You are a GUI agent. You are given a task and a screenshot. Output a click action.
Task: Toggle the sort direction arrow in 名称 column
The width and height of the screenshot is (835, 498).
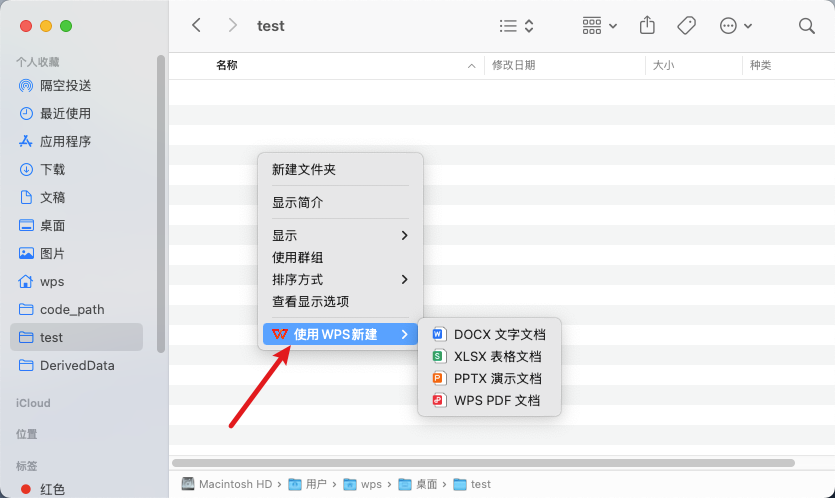point(471,66)
